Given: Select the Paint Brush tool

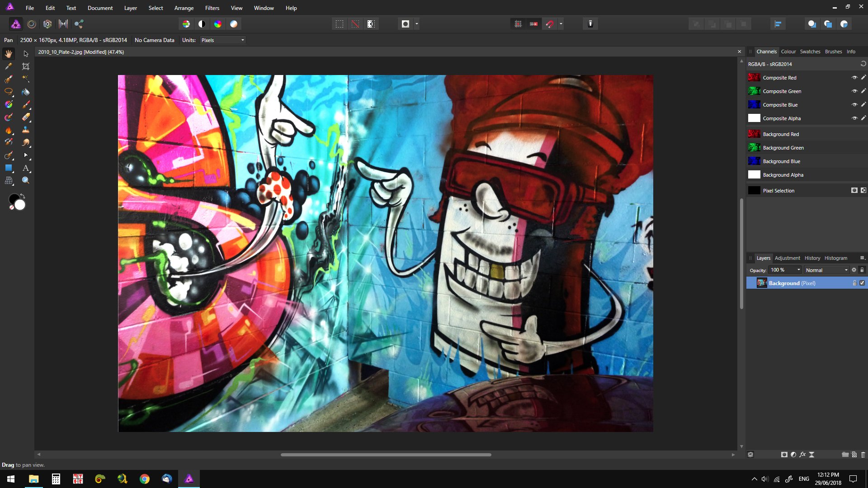Looking at the screenshot, I should click(x=26, y=104).
